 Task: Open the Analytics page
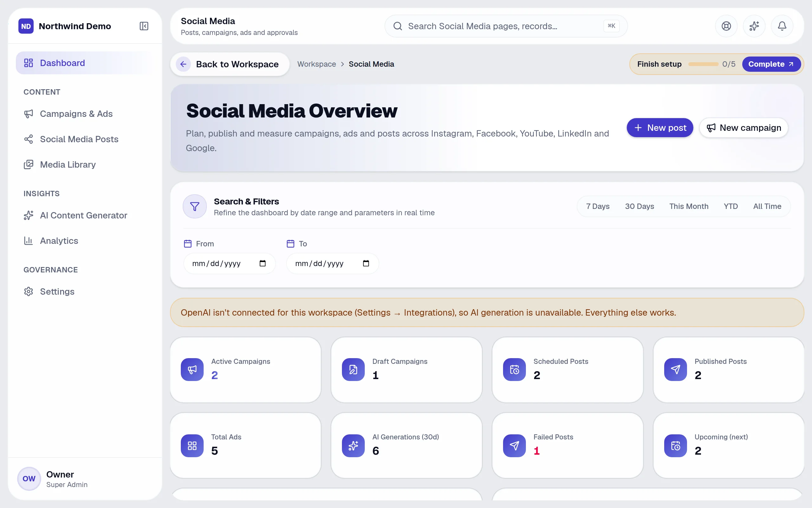click(85, 241)
